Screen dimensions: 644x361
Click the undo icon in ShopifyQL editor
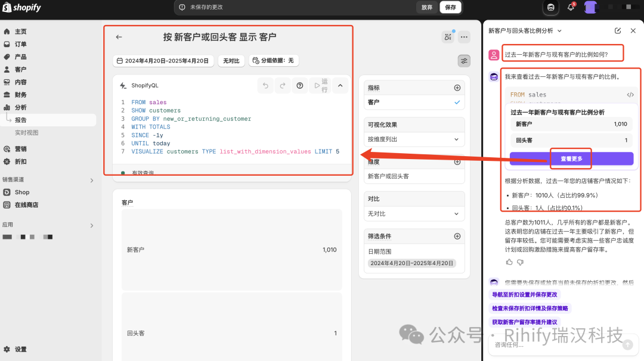[265, 86]
